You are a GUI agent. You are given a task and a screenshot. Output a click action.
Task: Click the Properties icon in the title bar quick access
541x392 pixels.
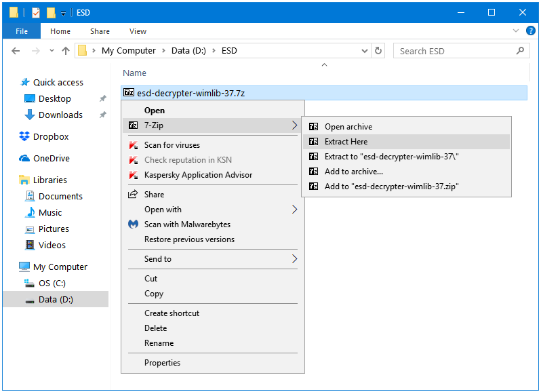pyautogui.click(x=36, y=13)
